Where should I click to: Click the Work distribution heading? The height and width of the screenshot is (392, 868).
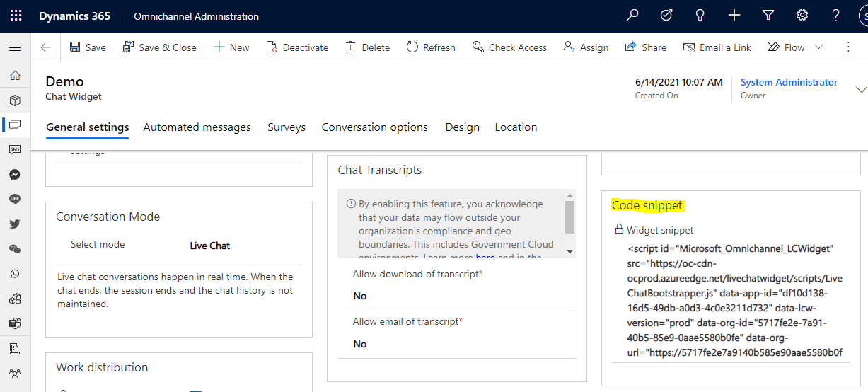(x=102, y=367)
